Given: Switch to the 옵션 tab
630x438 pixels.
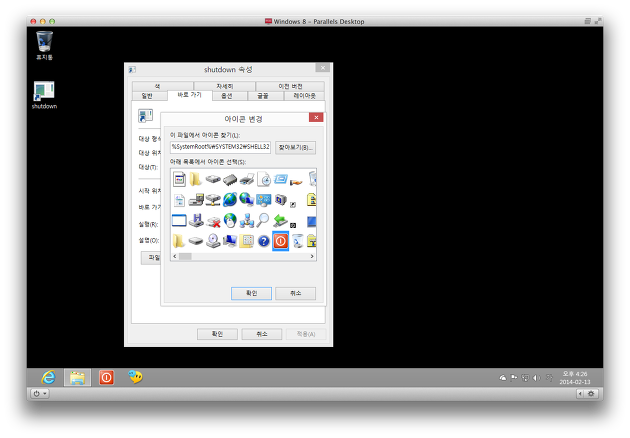Looking at the screenshot, I should point(227,96).
